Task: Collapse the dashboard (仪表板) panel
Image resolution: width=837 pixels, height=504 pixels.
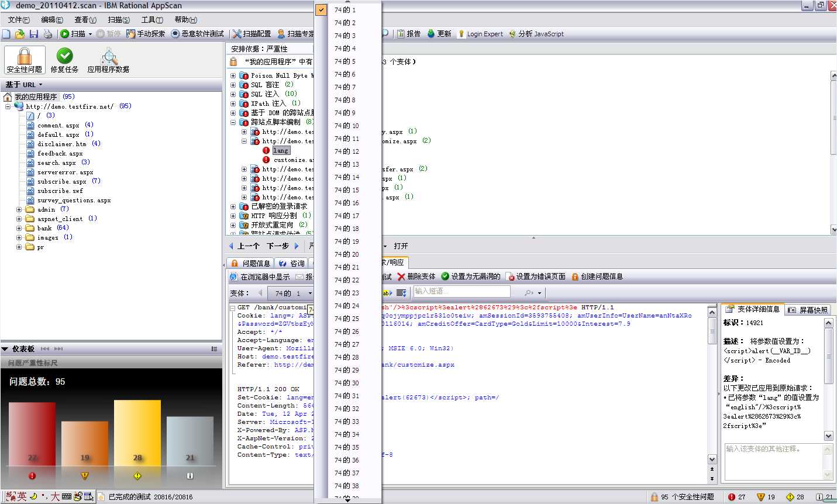Action: [x=5, y=349]
